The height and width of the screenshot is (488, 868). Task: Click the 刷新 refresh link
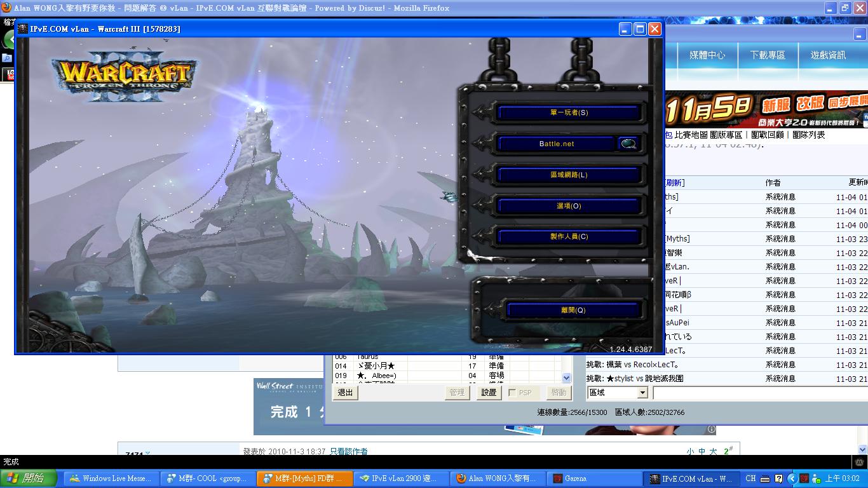[674, 183]
